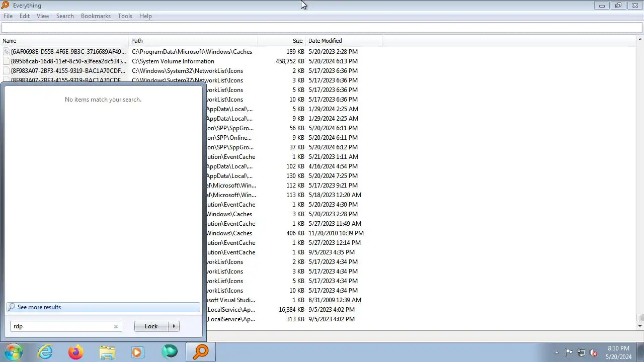Click path C:\System Volume Information

[173, 61]
